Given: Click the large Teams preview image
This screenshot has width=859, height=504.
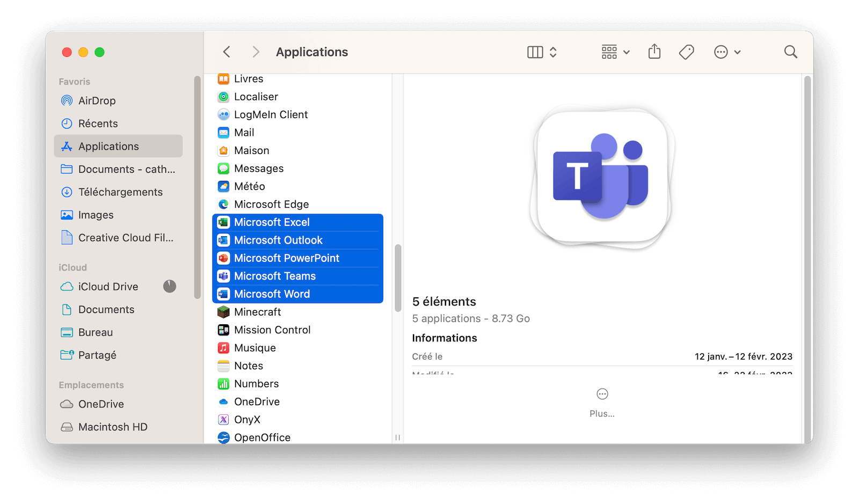Looking at the screenshot, I should pyautogui.click(x=601, y=178).
